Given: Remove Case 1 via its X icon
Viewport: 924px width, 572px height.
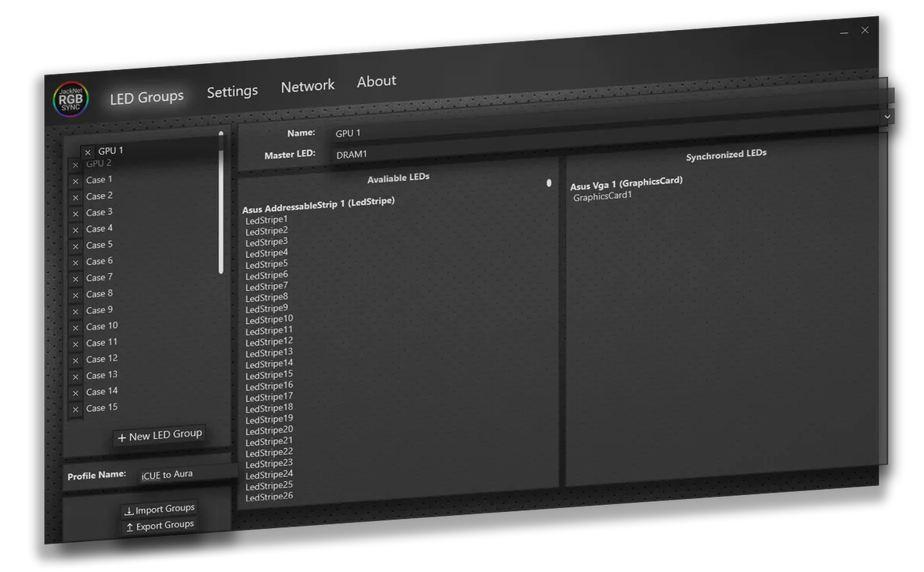Looking at the screenshot, I should 75,179.
